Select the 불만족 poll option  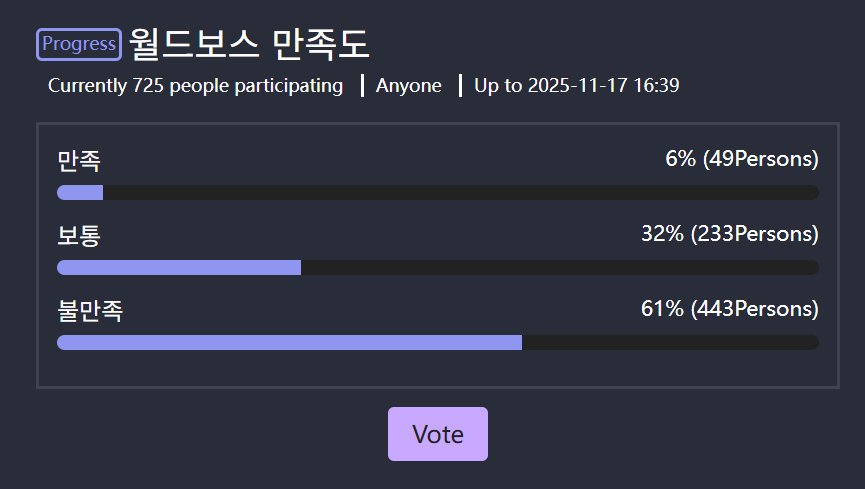(90, 310)
